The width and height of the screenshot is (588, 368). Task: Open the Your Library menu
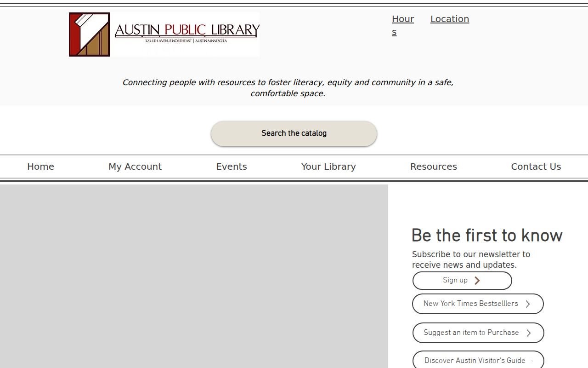pyautogui.click(x=328, y=167)
